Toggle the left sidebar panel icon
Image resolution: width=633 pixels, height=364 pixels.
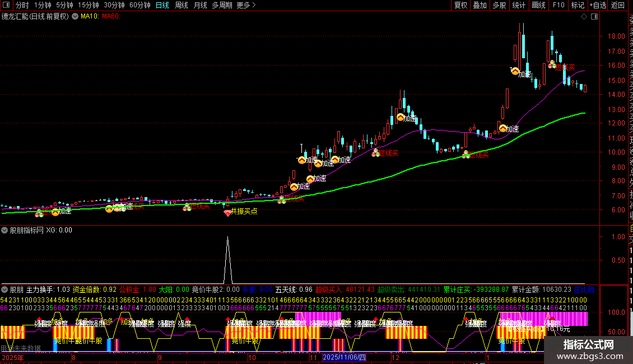6,5
